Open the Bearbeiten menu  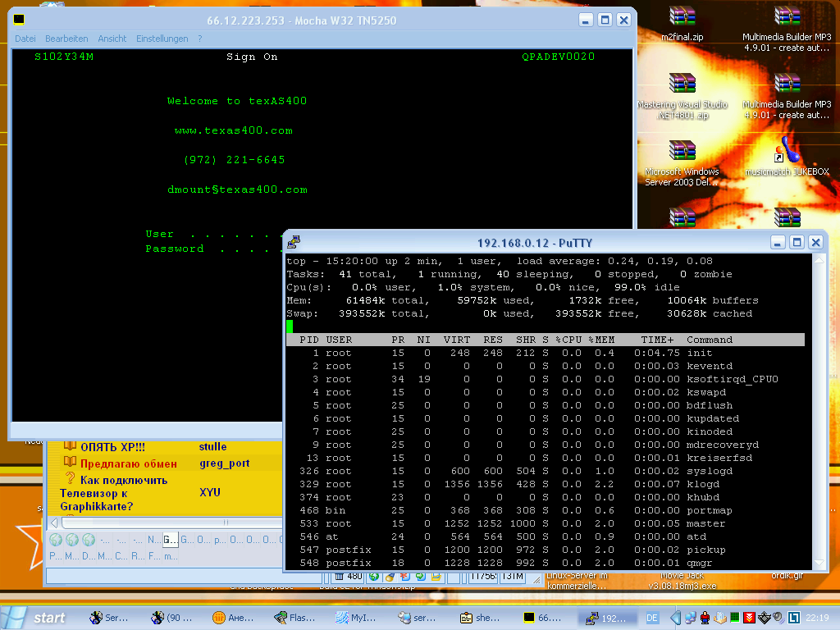pyautogui.click(x=66, y=39)
